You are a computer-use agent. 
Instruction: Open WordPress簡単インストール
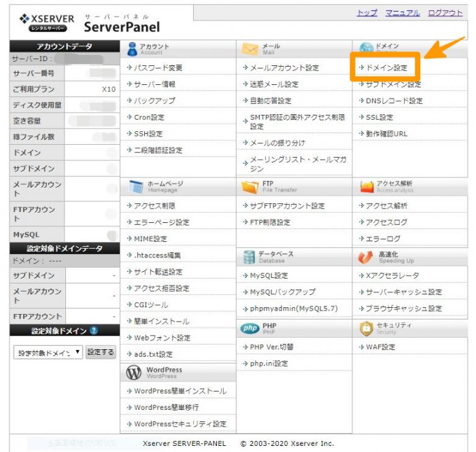coord(180,391)
